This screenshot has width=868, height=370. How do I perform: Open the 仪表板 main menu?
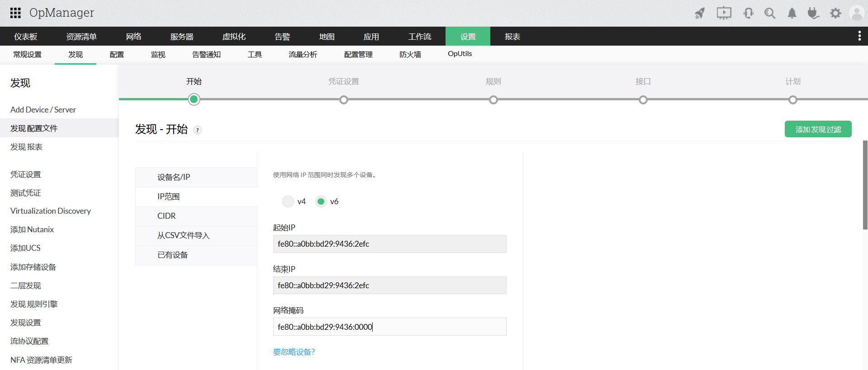pyautogui.click(x=26, y=37)
